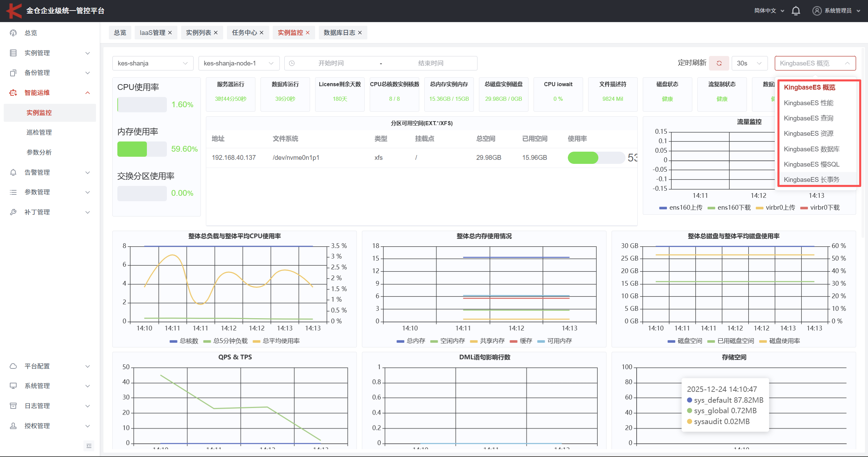Open the kes-shanja cluster dropdown
The width and height of the screenshot is (868, 457).
153,63
